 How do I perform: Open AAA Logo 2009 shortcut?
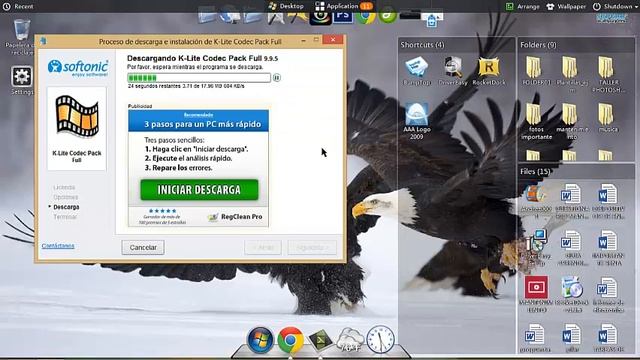click(417, 121)
